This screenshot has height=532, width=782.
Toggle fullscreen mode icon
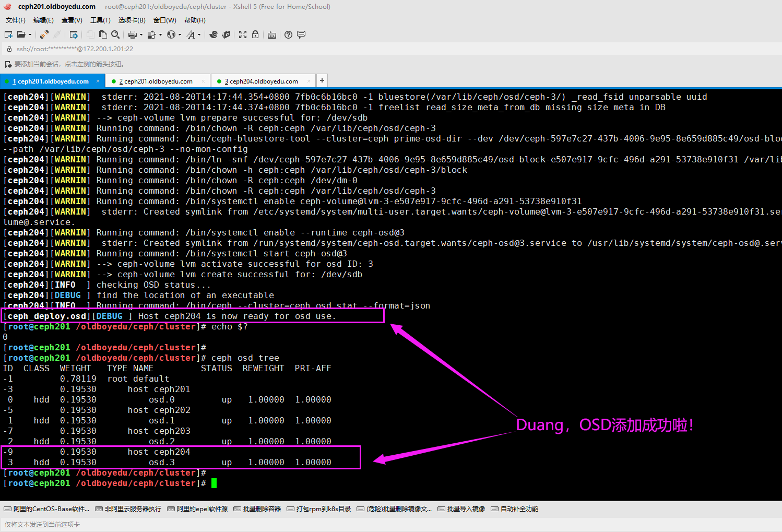point(243,34)
